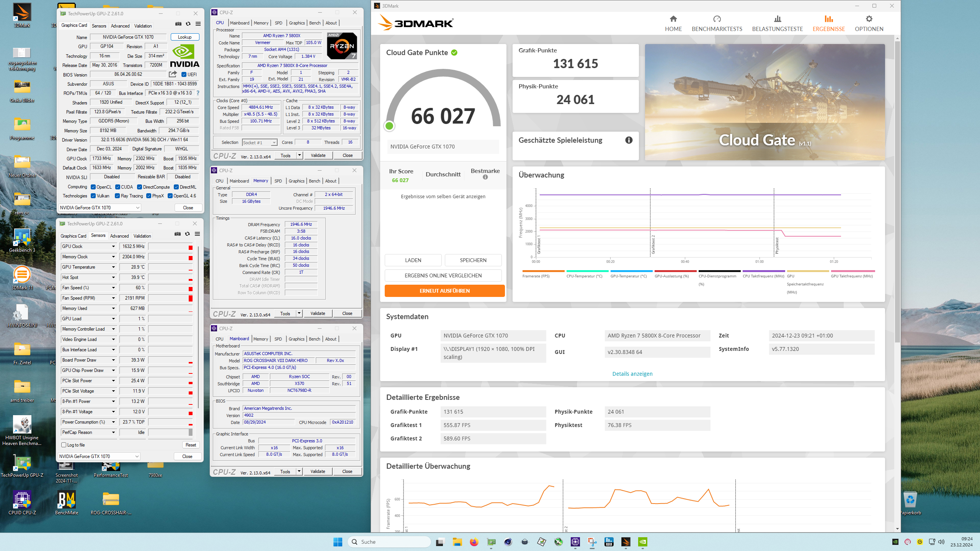Click GPU-Z Sensors list scrollbar
980x551 pixels.
(x=198, y=327)
